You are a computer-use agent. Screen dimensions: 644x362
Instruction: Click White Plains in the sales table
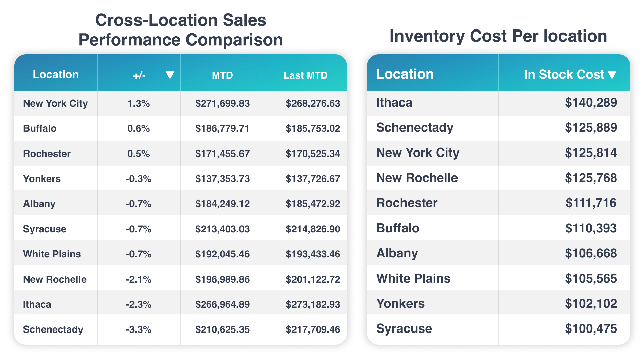point(52,254)
